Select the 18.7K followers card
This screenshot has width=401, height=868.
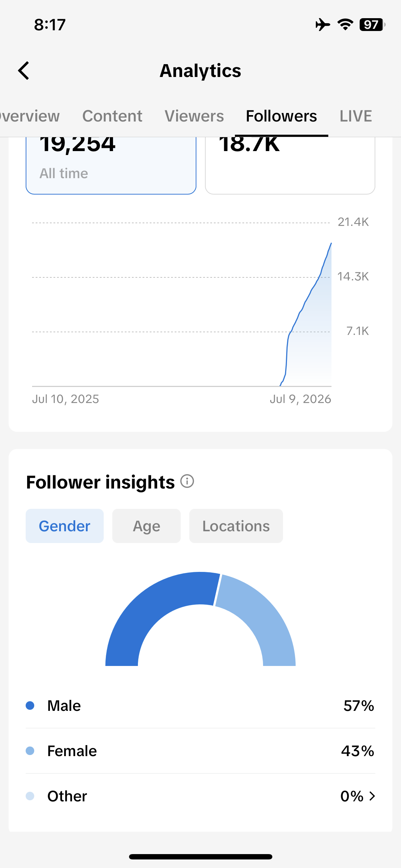pos(290,166)
